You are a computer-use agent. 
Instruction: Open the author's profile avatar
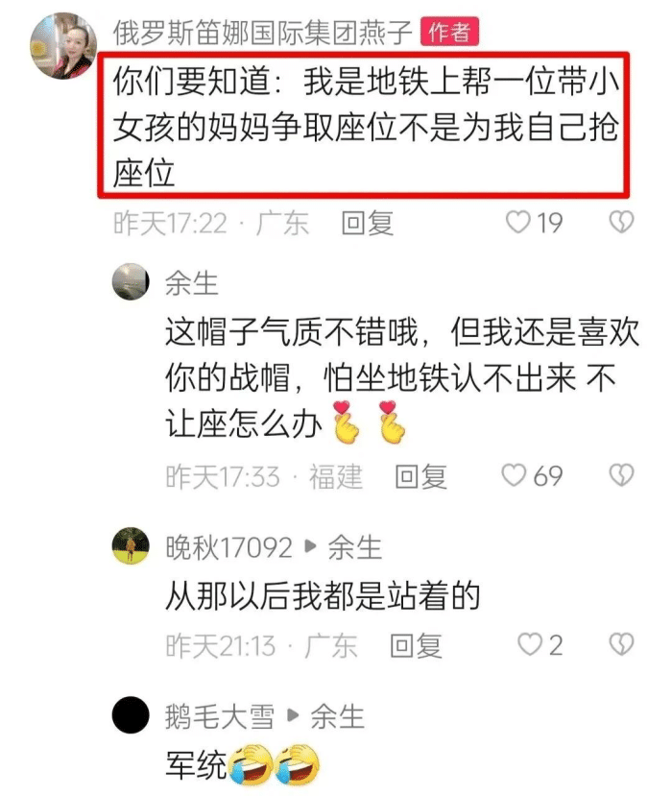63,46
